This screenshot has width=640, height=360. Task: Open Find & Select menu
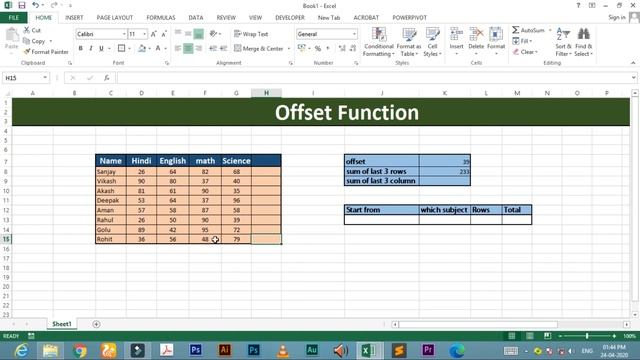[583, 42]
